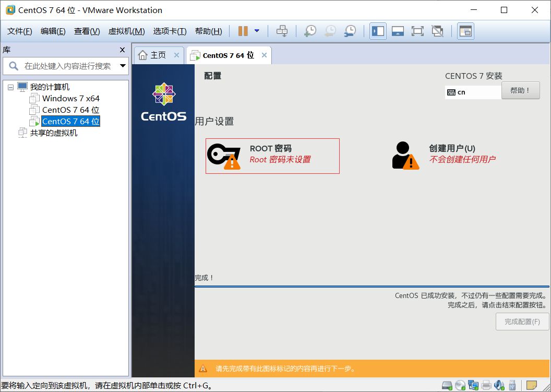Image resolution: width=551 pixels, height=392 pixels.
Task: Open the 文件(F) menu
Action: pos(20,31)
